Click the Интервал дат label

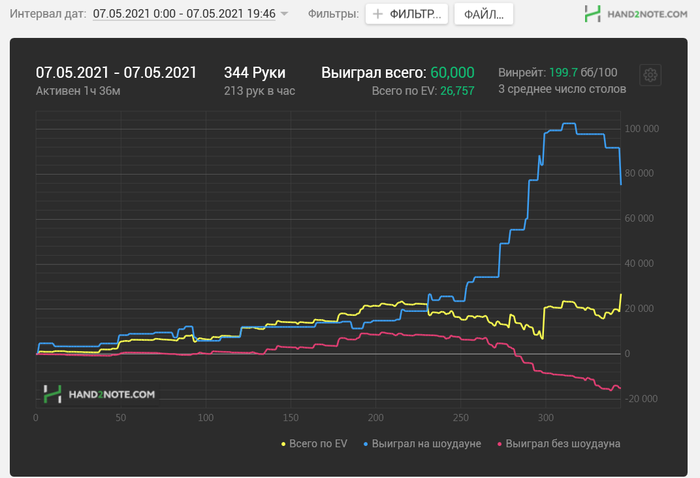(x=48, y=14)
